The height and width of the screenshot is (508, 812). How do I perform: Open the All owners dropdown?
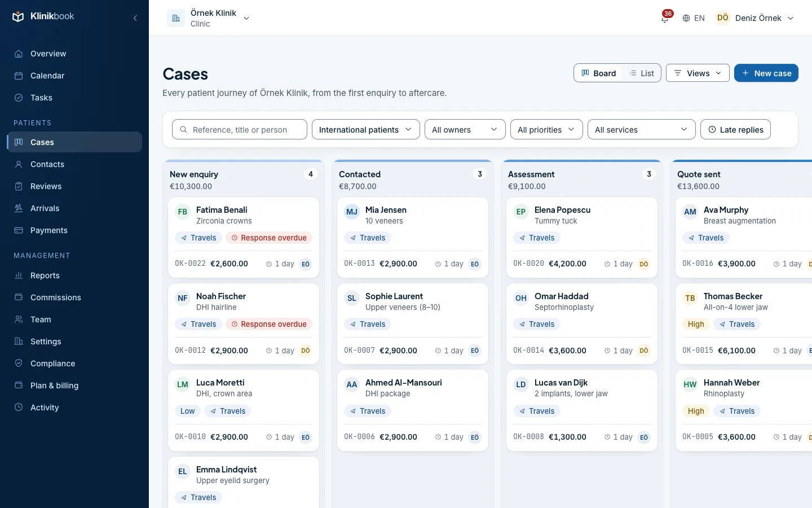(x=465, y=130)
